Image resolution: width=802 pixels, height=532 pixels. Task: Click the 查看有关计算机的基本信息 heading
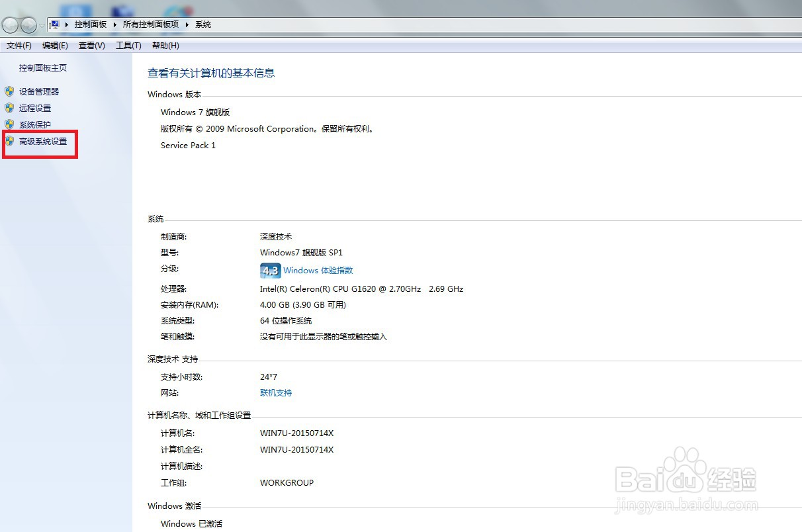(x=211, y=73)
